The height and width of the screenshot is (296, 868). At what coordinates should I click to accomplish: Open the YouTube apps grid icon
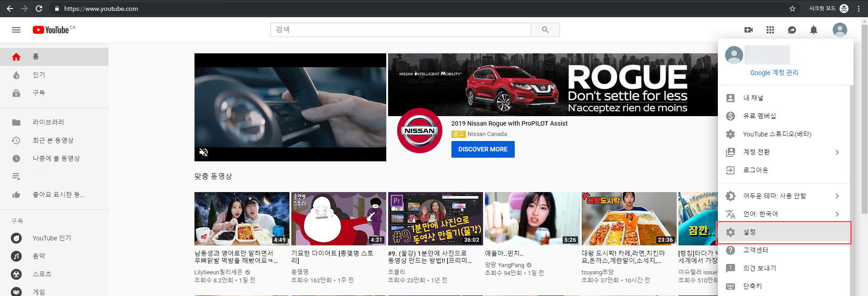coord(770,30)
